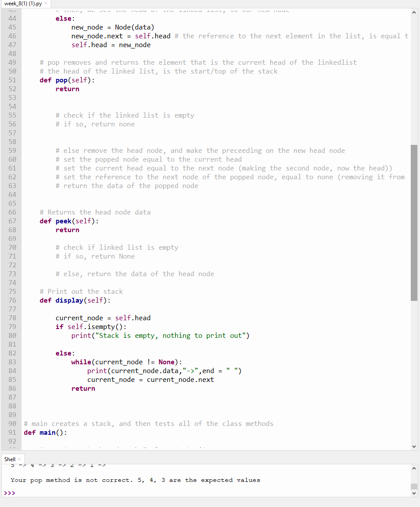Click the editor scrollbar up arrow
This screenshot has width=420, height=507.
pyautogui.click(x=414, y=13)
